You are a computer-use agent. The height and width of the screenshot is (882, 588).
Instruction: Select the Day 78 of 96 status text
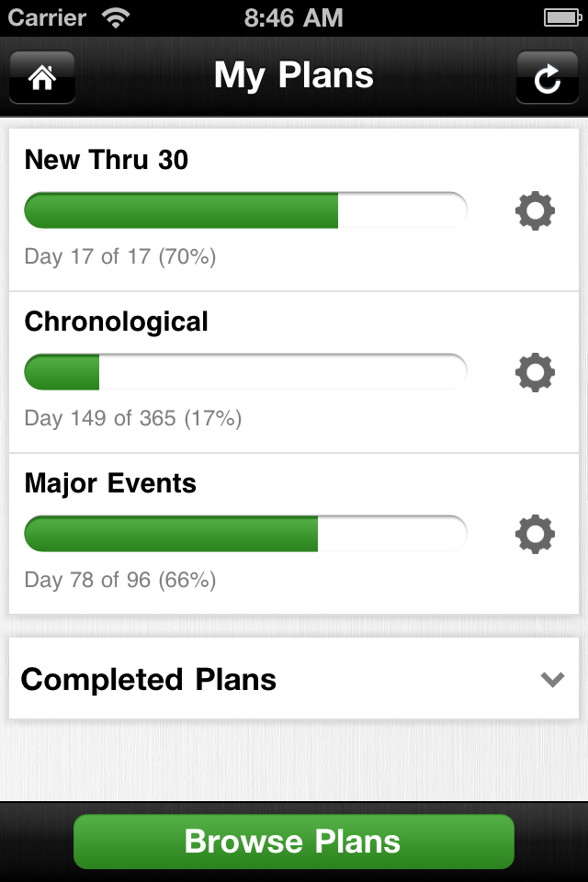(120, 580)
